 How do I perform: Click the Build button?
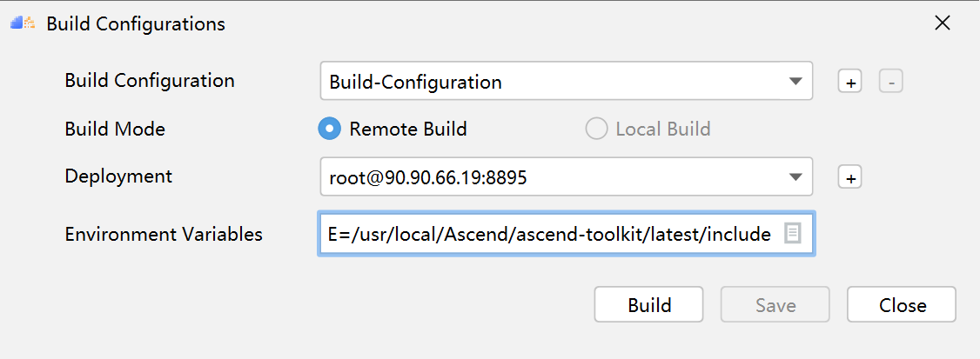[x=648, y=305]
